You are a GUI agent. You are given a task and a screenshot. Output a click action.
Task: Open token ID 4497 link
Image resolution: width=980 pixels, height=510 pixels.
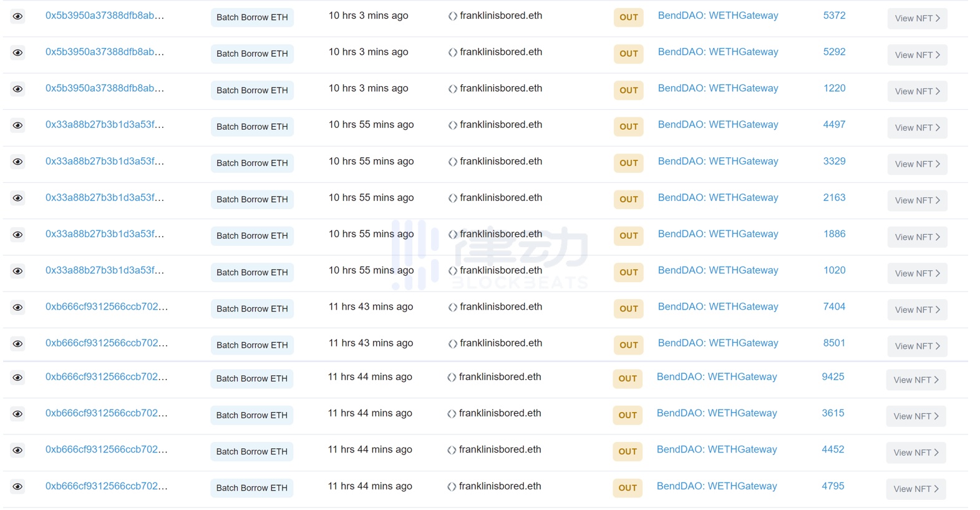click(x=834, y=125)
